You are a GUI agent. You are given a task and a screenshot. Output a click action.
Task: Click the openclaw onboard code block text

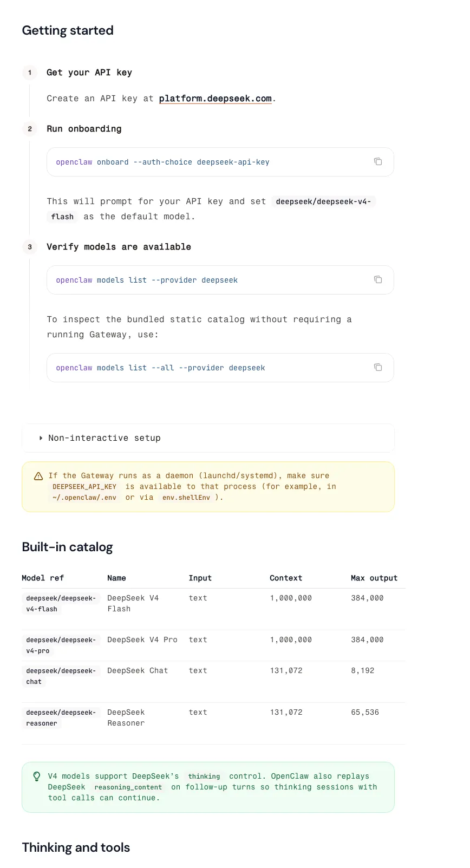pyautogui.click(x=162, y=162)
